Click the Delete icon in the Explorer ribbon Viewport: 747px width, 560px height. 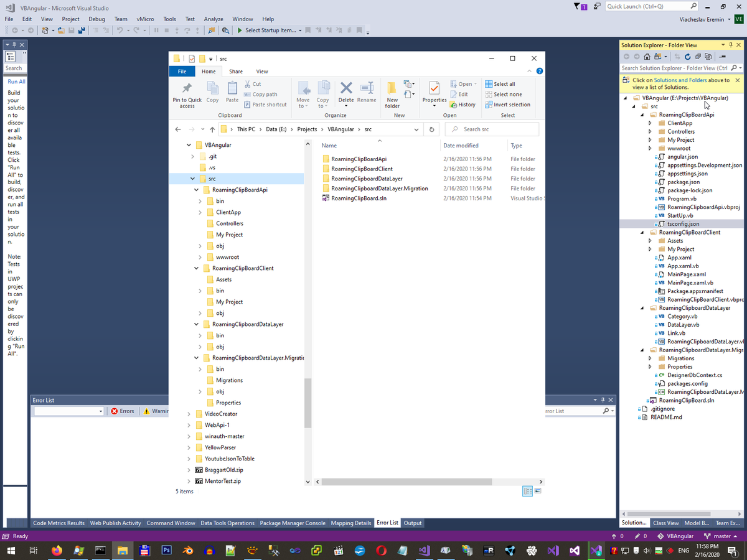(346, 87)
